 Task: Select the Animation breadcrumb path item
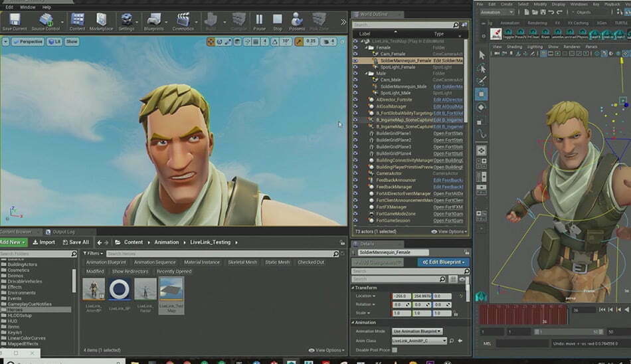166,242
